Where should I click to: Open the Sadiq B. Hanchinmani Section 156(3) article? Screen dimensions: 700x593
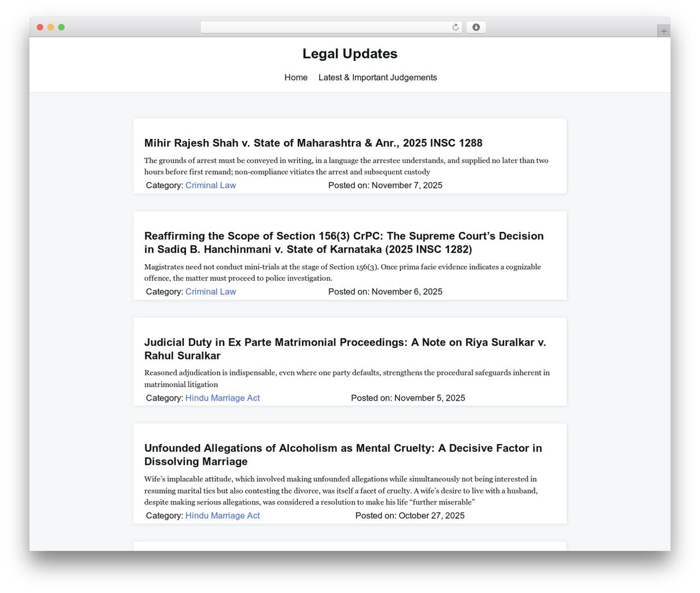pos(344,242)
